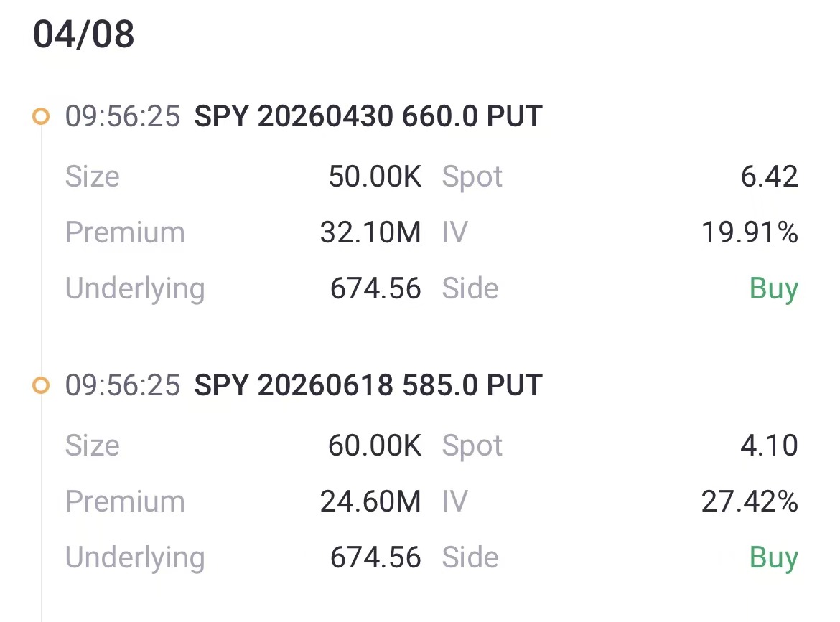Click the first orange timeline circle marker
Image resolution: width=840 pixels, height=622 pixels.
(x=41, y=116)
